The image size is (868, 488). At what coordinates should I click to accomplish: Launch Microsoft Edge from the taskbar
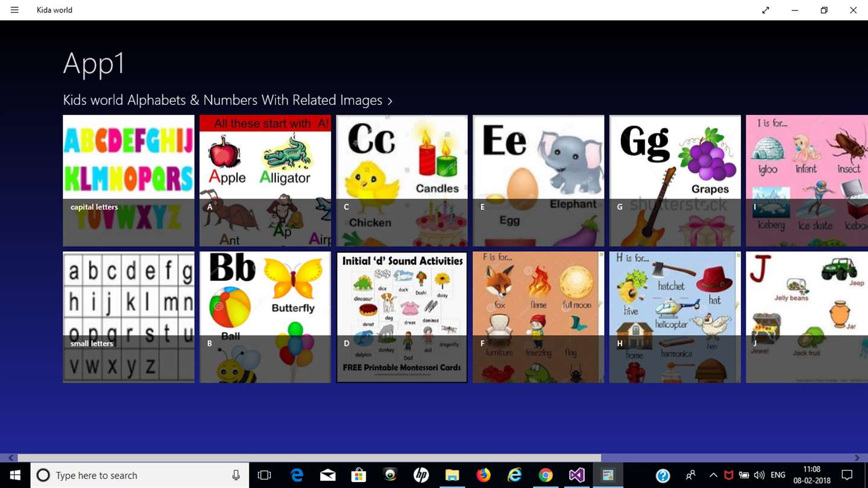(x=297, y=475)
